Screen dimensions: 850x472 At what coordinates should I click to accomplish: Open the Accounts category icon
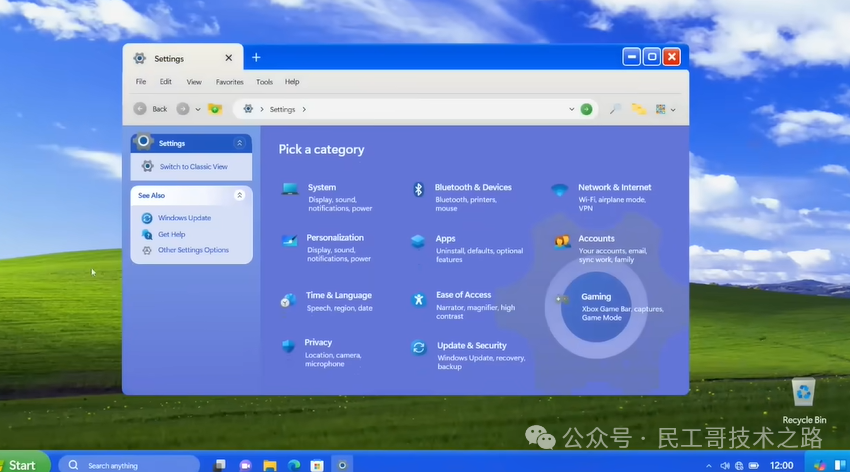(x=562, y=241)
